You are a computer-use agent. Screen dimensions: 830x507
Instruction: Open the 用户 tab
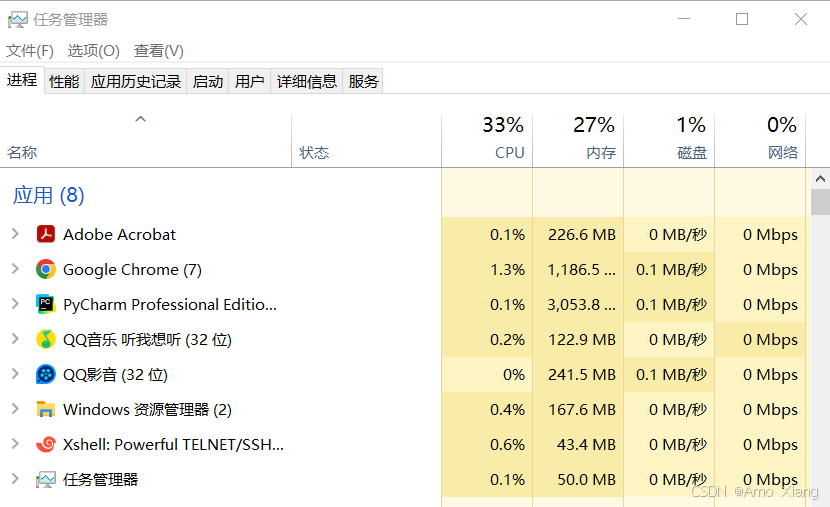[249, 82]
